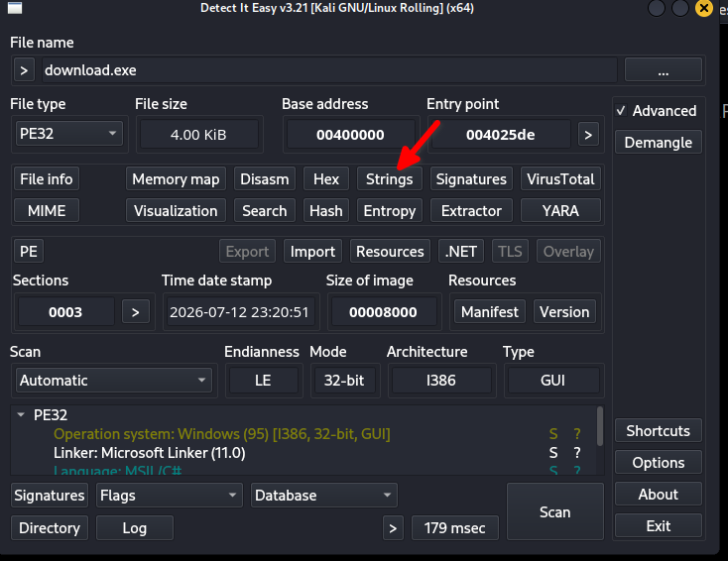
Task: Open the VirusTotal lookup
Action: [x=560, y=179]
